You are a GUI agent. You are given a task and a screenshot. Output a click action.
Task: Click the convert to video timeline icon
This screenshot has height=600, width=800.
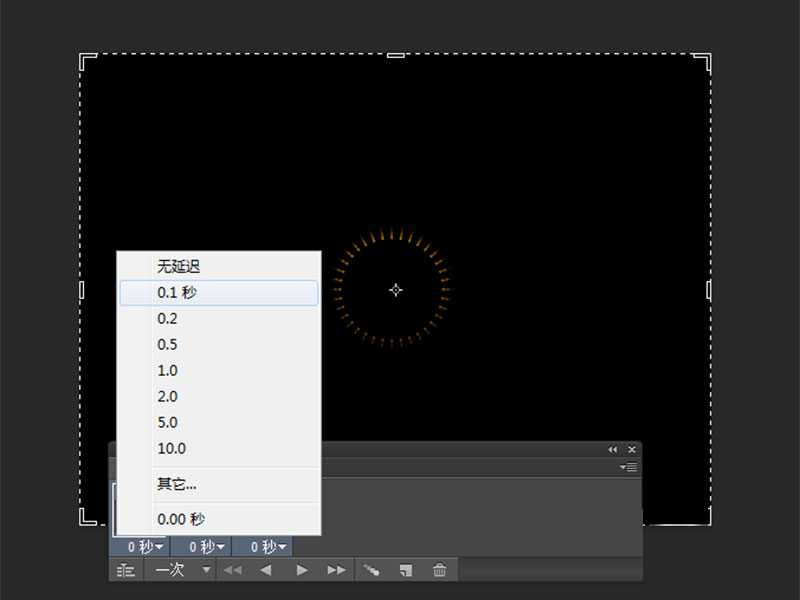coord(124,570)
